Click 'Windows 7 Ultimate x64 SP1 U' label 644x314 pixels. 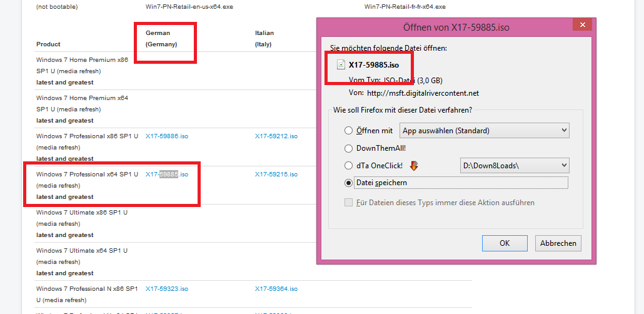click(x=82, y=250)
